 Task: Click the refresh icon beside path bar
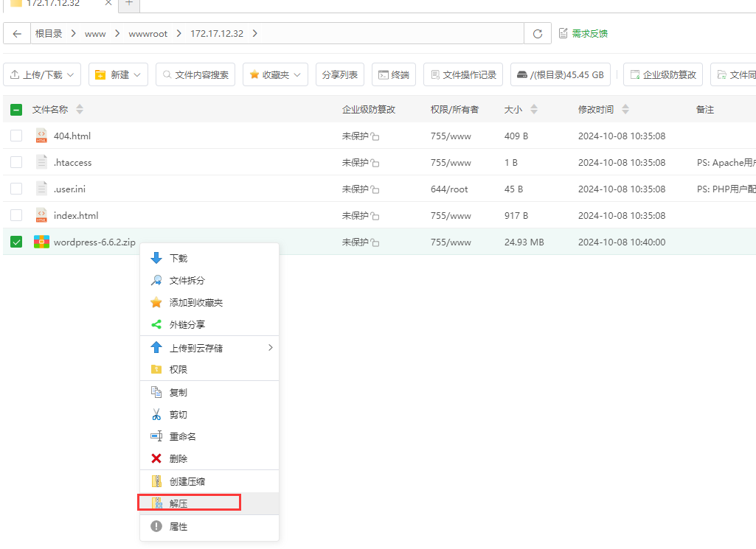click(x=538, y=34)
